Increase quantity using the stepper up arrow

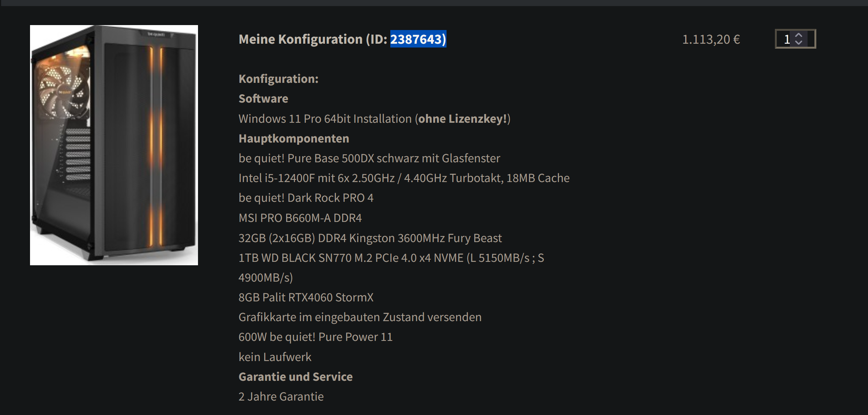point(799,34)
